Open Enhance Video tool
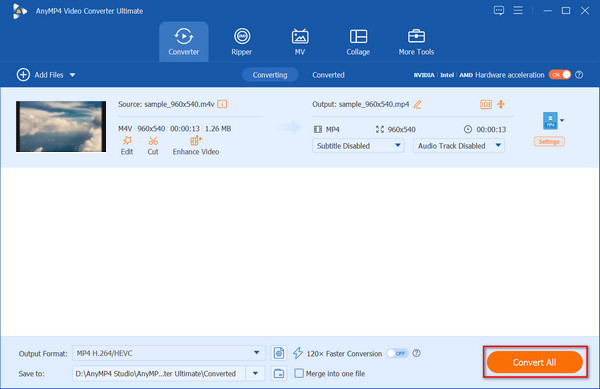600x389 pixels. click(196, 146)
